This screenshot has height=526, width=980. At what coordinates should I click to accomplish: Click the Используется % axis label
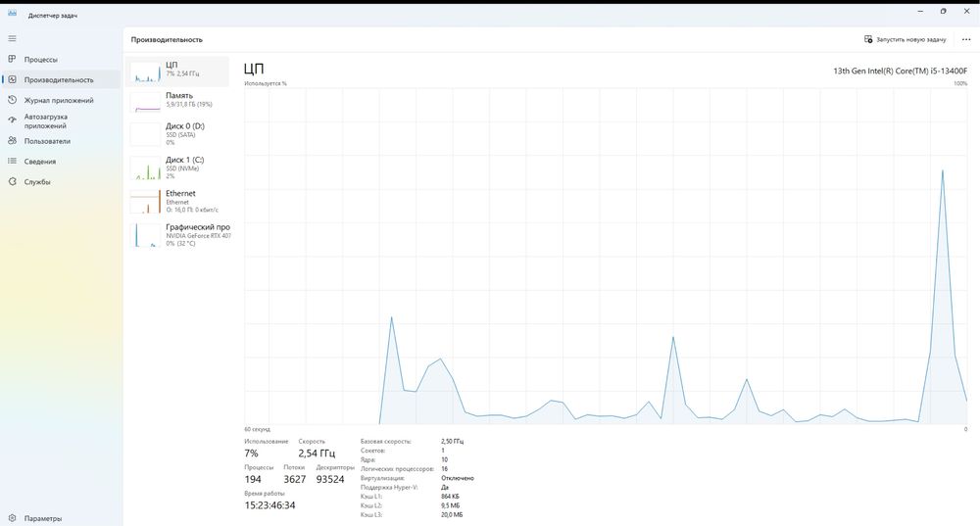tap(266, 83)
